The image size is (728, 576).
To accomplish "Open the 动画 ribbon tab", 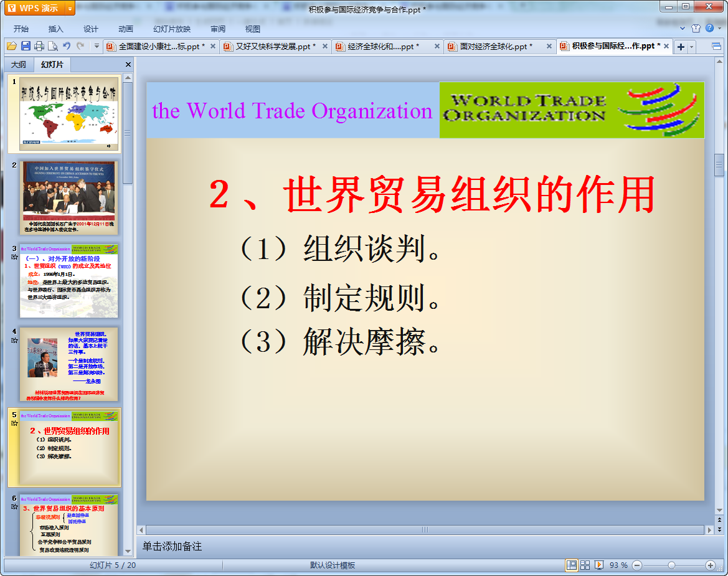I will pos(125,29).
